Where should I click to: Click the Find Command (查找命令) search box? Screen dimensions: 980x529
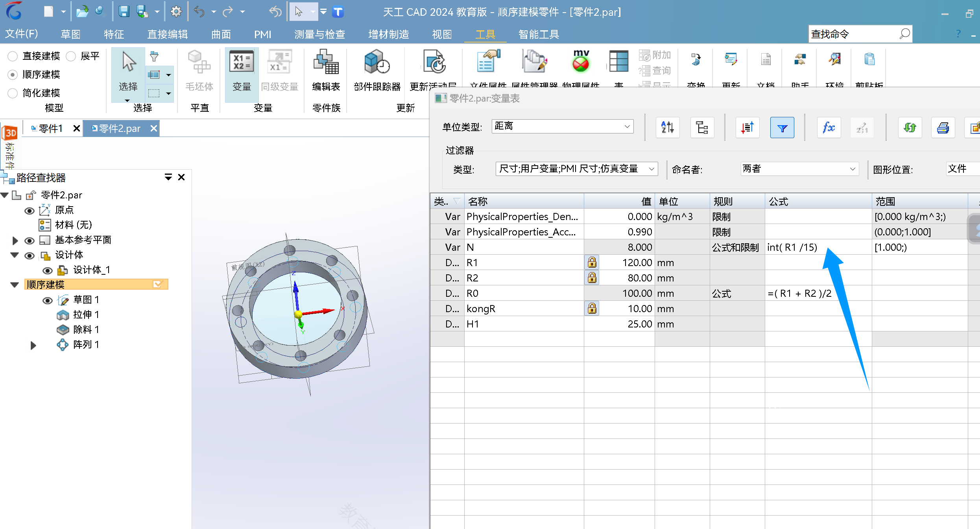(x=860, y=34)
